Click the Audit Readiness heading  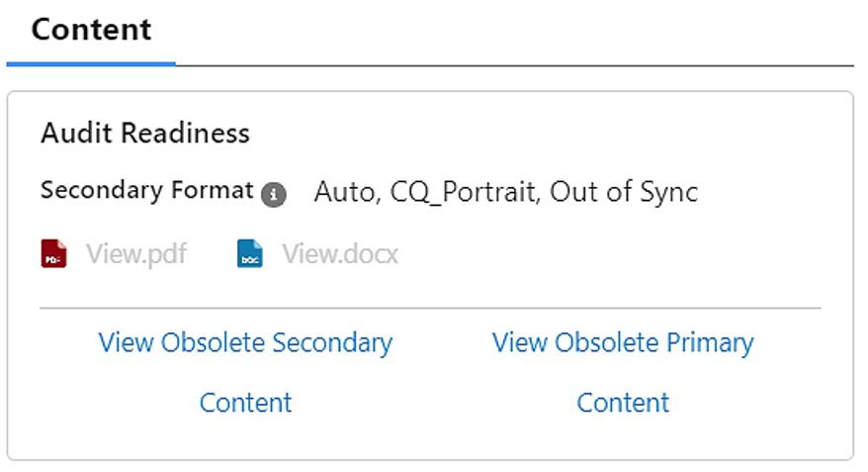coord(145,133)
